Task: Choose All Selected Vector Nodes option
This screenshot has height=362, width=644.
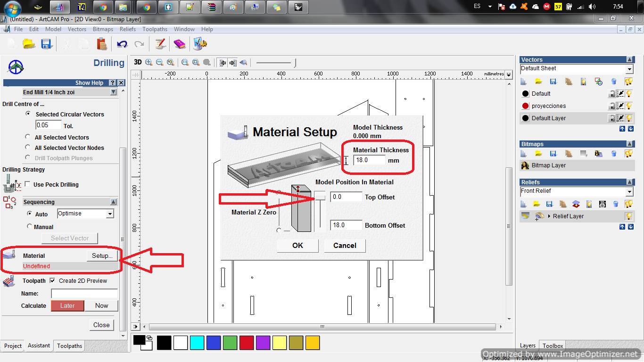Action: 28,148
